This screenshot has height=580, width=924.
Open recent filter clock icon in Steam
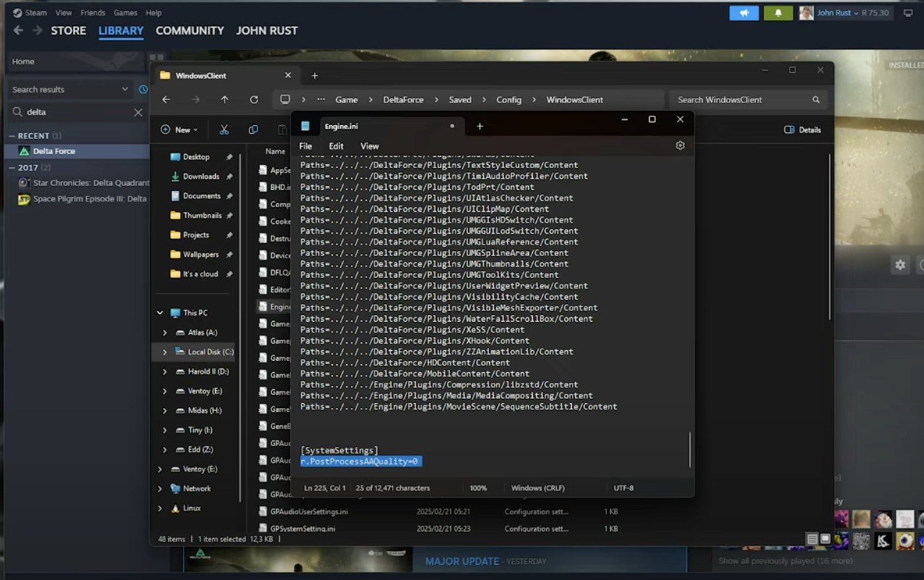coord(143,89)
